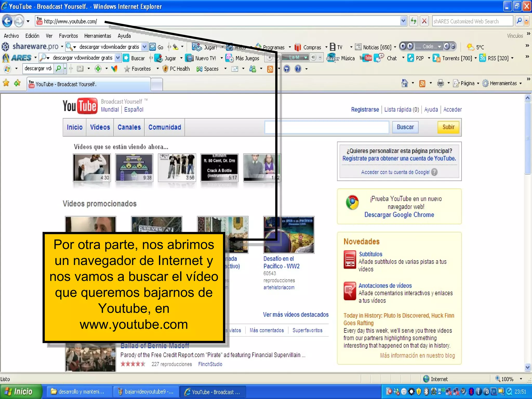Click the Print icon in command bar
Image resolution: width=532 pixels, height=399 pixels.
click(x=440, y=83)
